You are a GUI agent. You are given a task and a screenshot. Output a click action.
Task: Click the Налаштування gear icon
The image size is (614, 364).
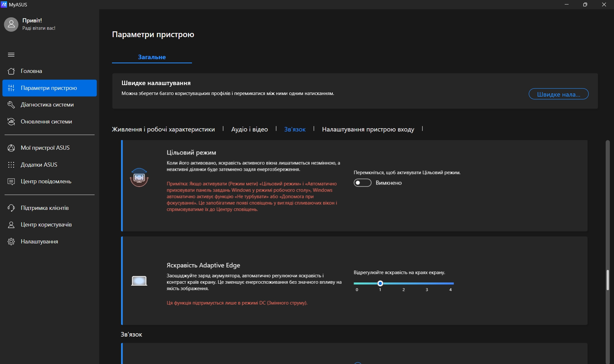click(x=11, y=241)
